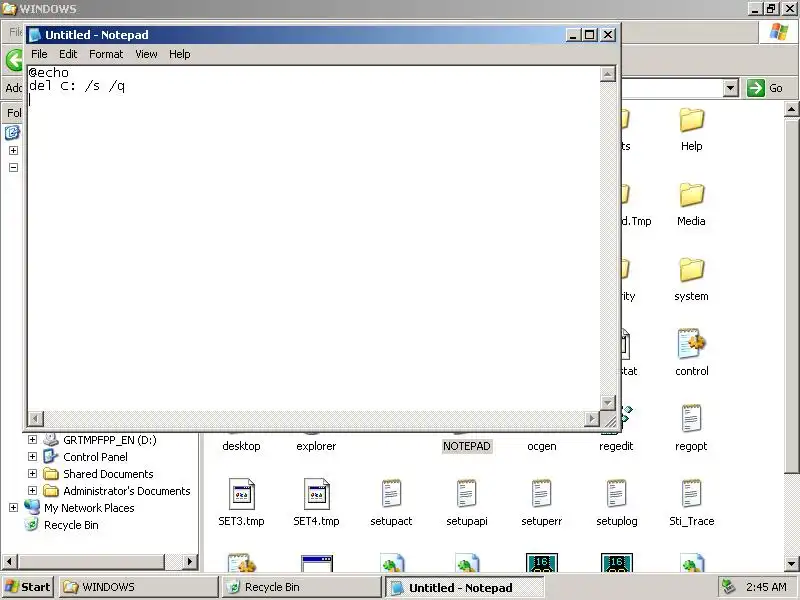Expand the Administrator's Documents tree node

[x=32, y=490]
